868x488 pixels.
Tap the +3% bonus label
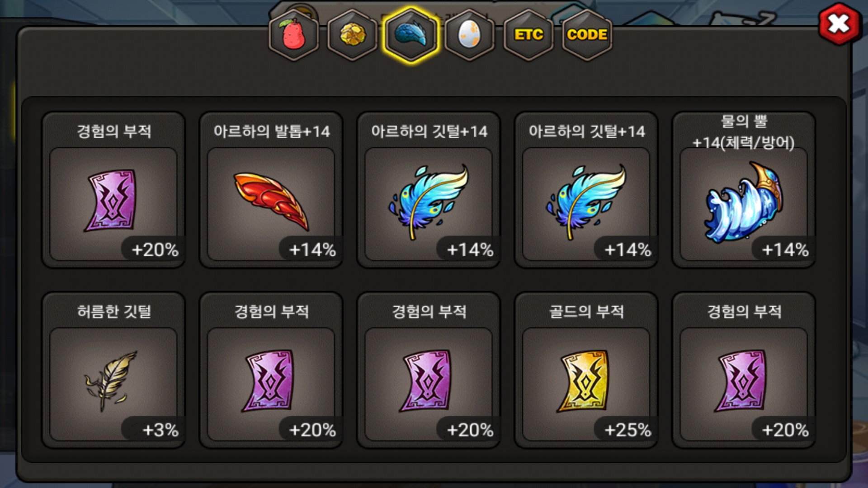[160, 430]
